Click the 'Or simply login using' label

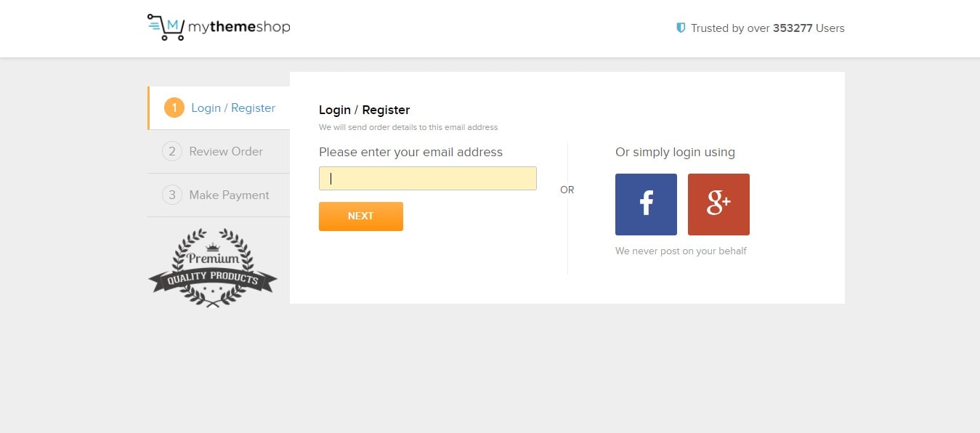tap(675, 152)
